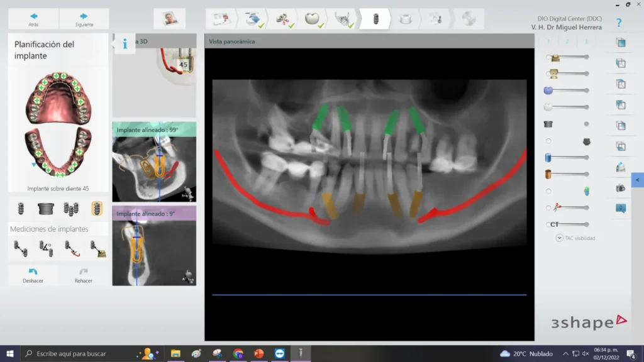Screen dimensions: 644x362
Task: Open the scan alignment workflow step
Action: pyautogui.click(x=253, y=19)
